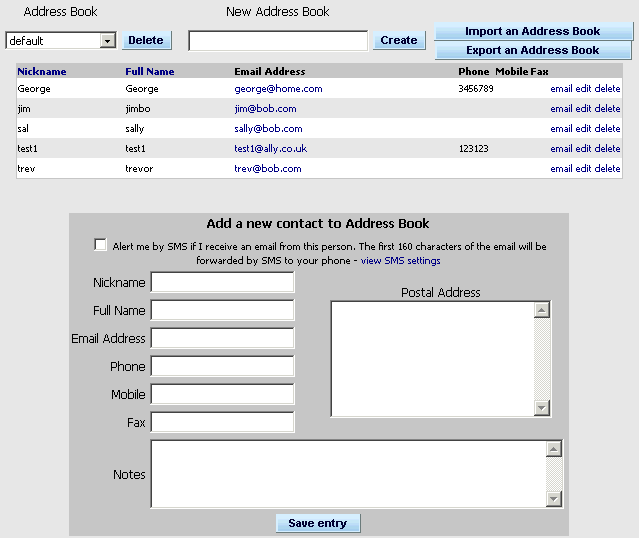This screenshot has width=639, height=538.
Task: Click Postal Address scrollbar up arrow
Action: (542, 310)
